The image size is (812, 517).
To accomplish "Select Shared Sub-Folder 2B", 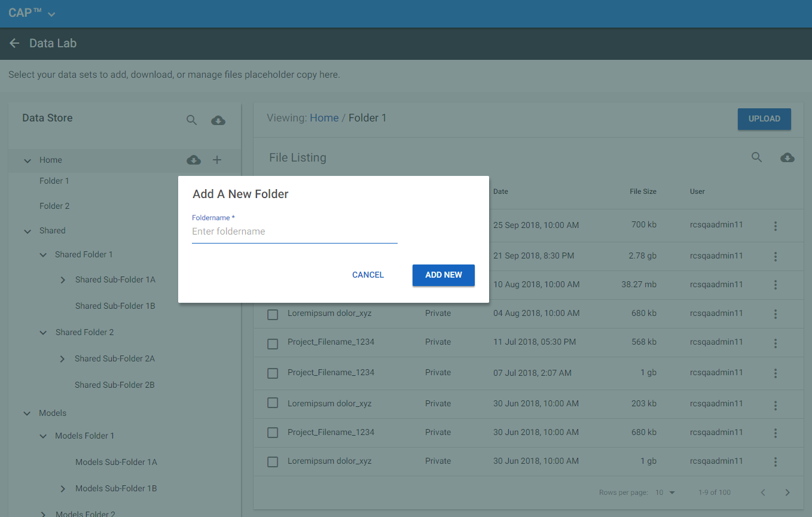I will pos(115,385).
